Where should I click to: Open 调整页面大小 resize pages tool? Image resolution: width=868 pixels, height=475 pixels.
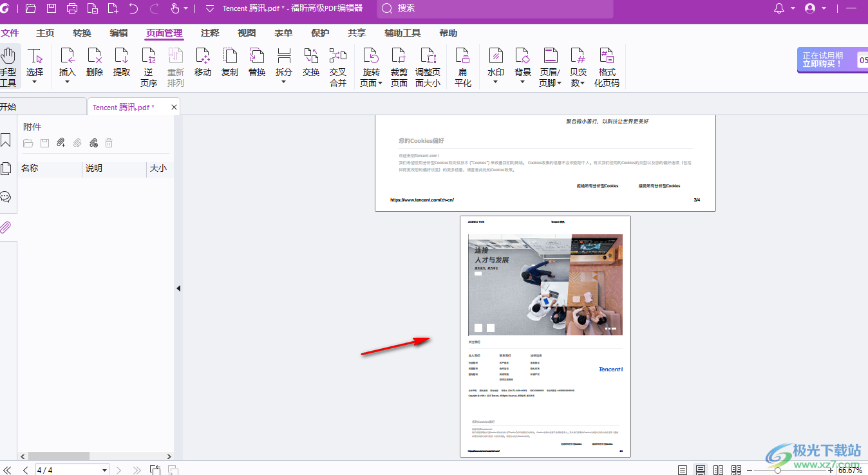[x=428, y=66]
